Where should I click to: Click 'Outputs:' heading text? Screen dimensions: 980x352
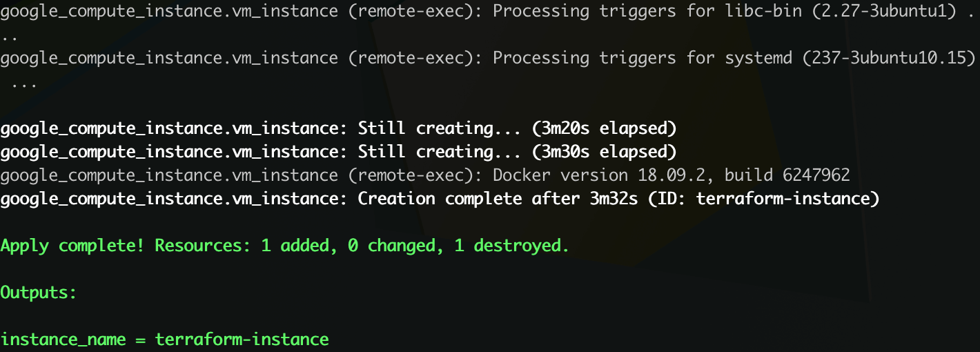coord(39,293)
